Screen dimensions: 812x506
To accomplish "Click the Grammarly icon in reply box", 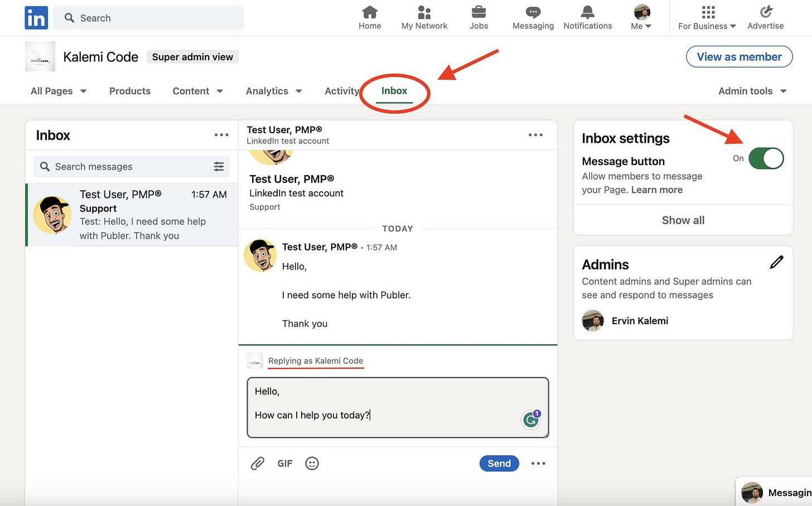I will [x=531, y=420].
